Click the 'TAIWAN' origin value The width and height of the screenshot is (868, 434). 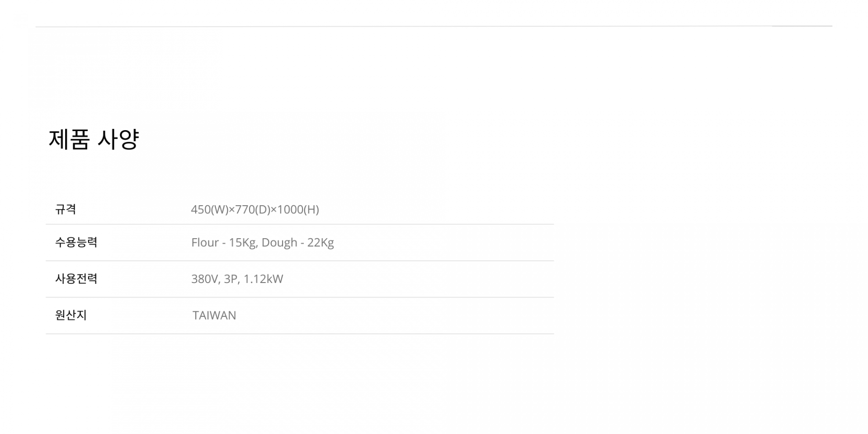[214, 316]
